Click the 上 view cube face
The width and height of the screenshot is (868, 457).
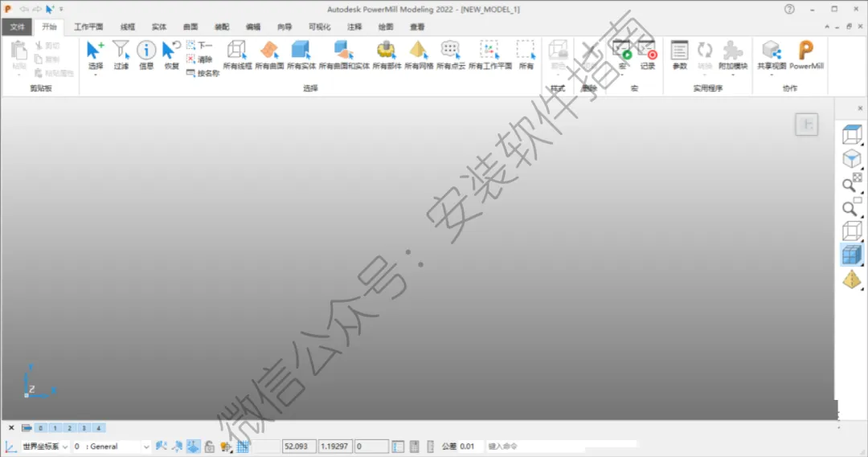(x=807, y=124)
